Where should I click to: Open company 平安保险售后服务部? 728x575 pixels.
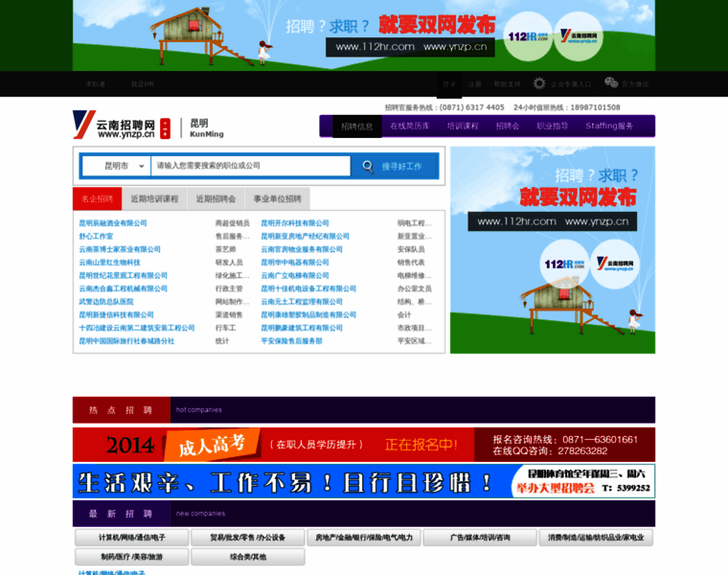(x=291, y=341)
